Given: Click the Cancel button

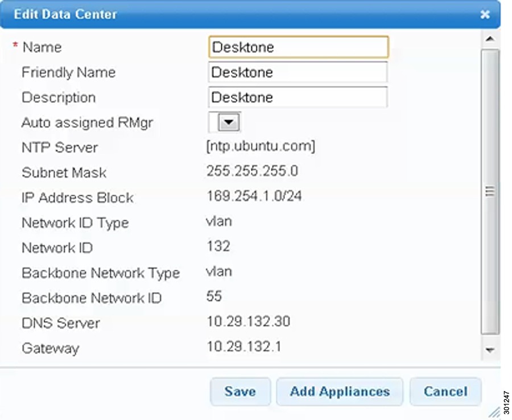Looking at the screenshot, I should pos(445,392).
